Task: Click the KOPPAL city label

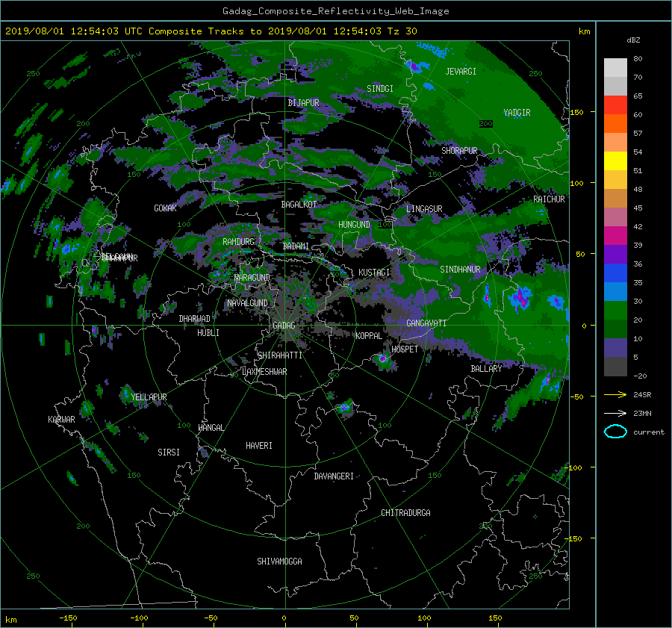Action: (x=369, y=335)
